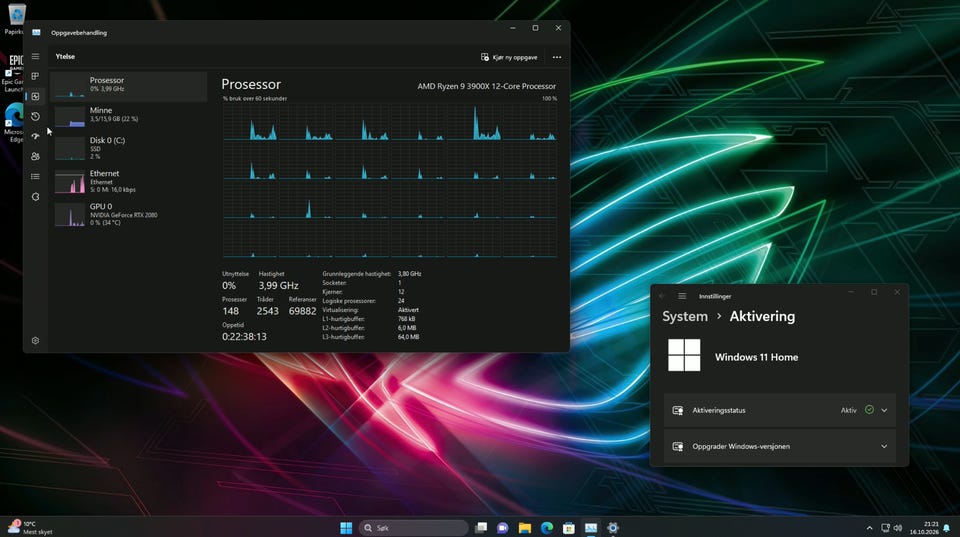The height and width of the screenshot is (537, 960).
Task: Open App history in Task Manager sidebar
Action: 36,116
